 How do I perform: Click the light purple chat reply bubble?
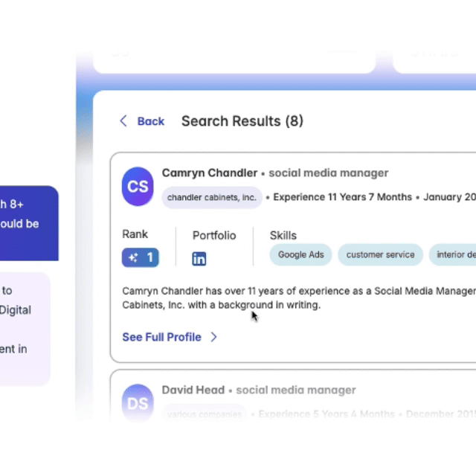coord(25,329)
